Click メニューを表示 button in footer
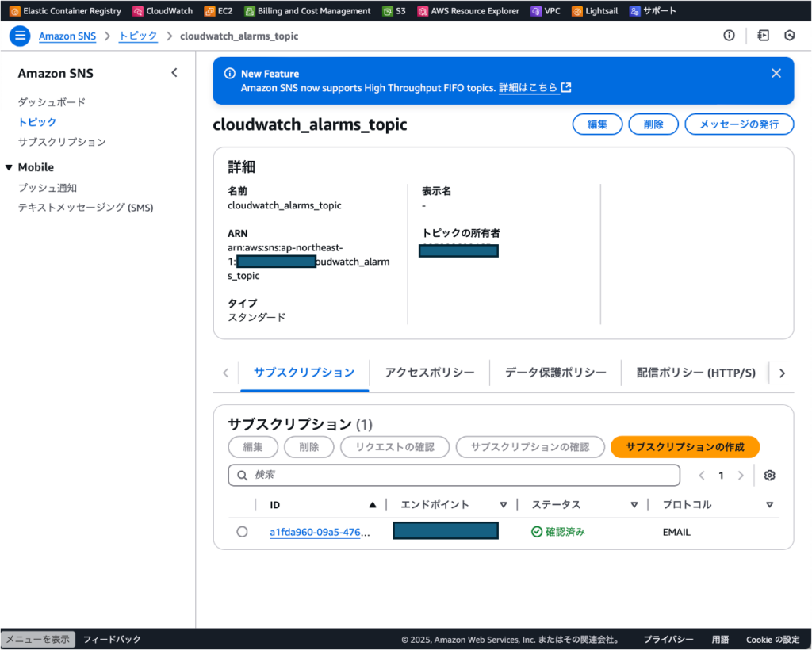This screenshot has height=650, width=812. (x=38, y=639)
